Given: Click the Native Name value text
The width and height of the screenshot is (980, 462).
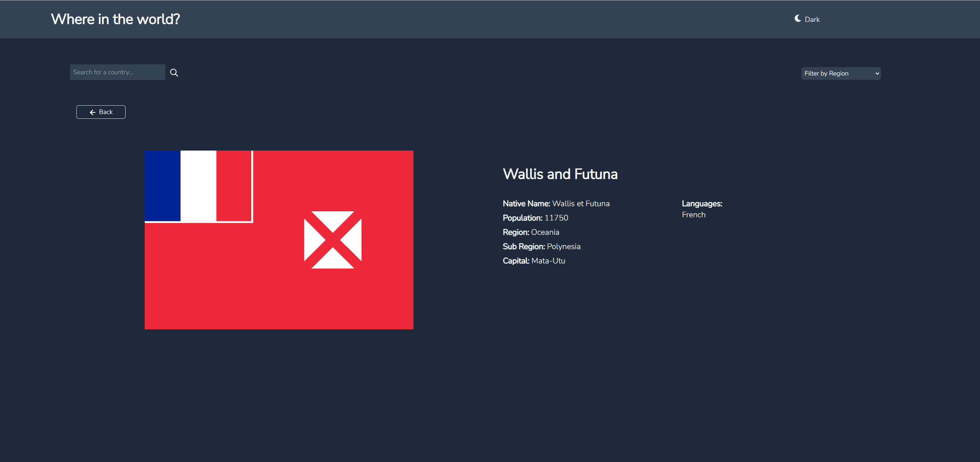Looking at the screenshot, I should tap(580, 204).
